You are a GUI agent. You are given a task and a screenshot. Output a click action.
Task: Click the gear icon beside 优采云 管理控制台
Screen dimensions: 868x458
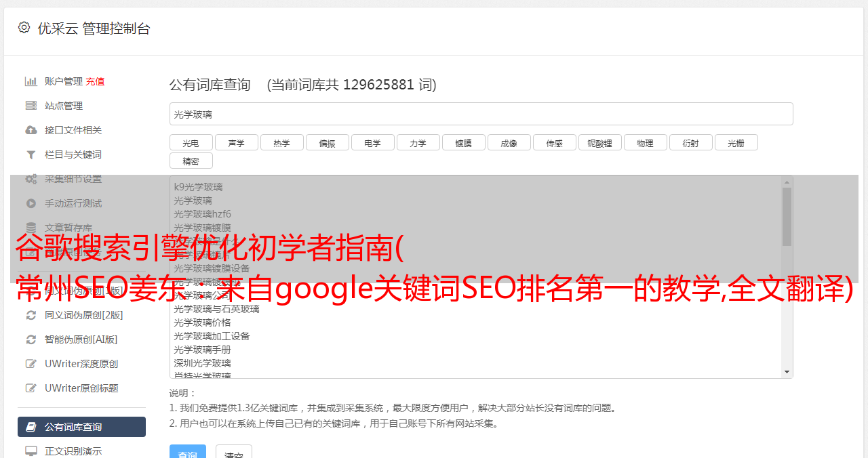tap(24, 28)
